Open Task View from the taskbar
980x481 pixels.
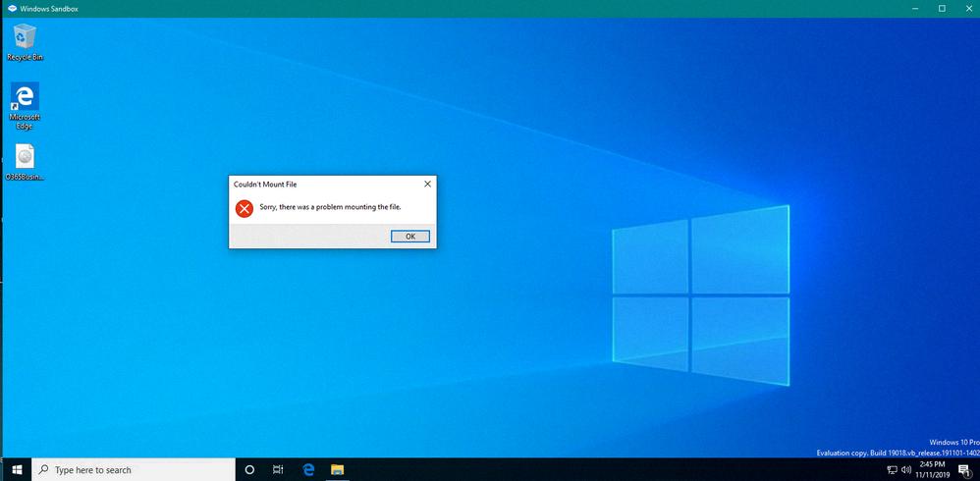tap(278, 470)
